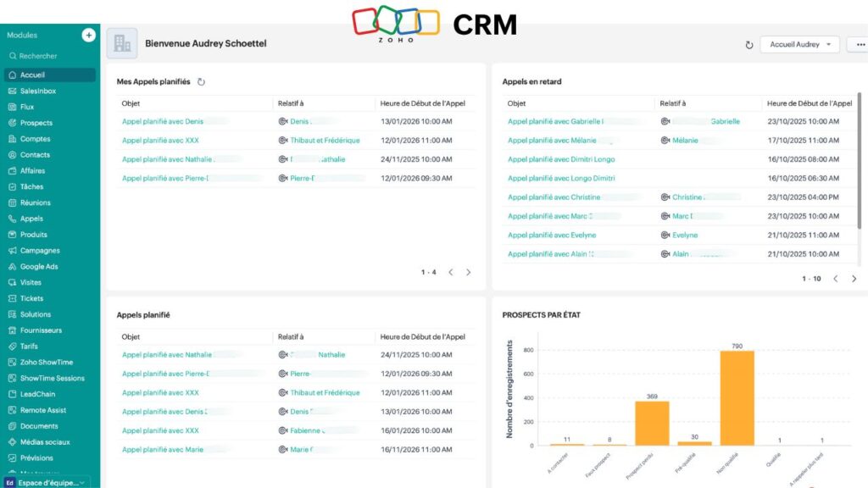Go to next page in Mes Appels planifiés
The image size is (868, 488).
click(x=468, y=272)
